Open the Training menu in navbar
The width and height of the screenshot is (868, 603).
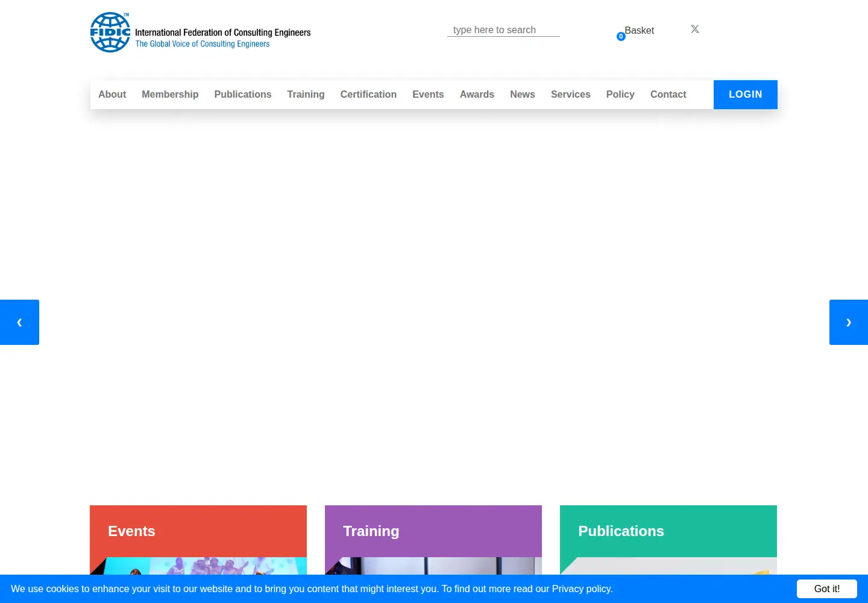tap(306, 95)
